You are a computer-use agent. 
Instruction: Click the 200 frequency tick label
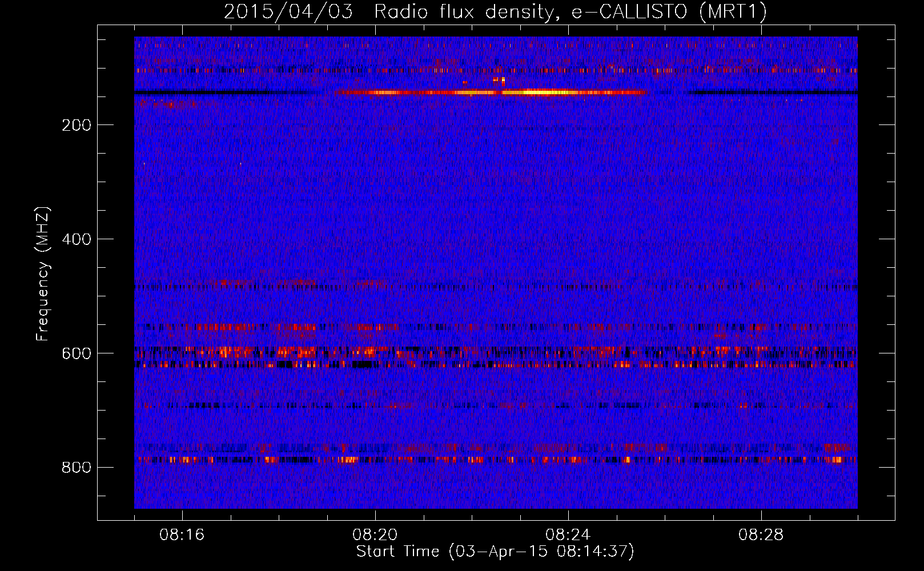pyautogui.click(x=77, y=125)
